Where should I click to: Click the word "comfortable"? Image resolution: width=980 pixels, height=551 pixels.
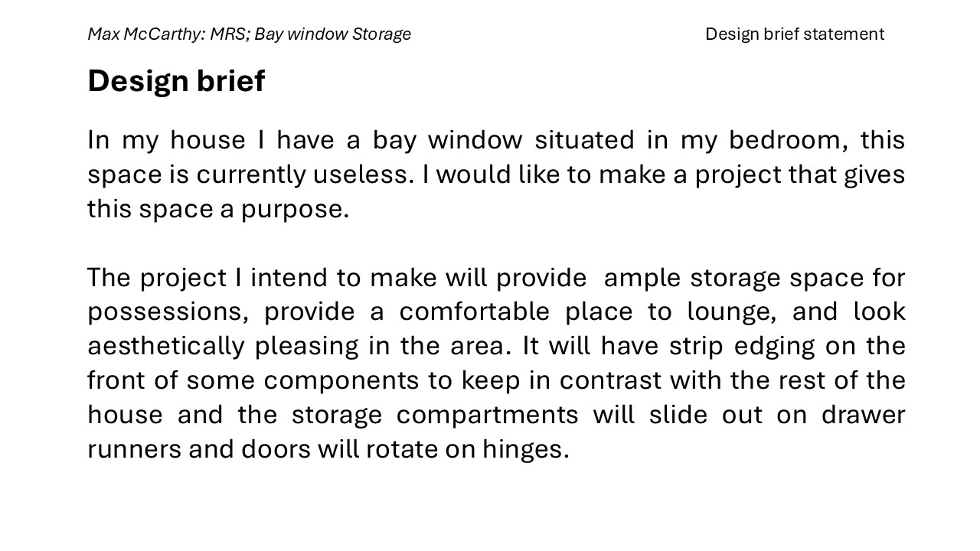pos(474,312)
